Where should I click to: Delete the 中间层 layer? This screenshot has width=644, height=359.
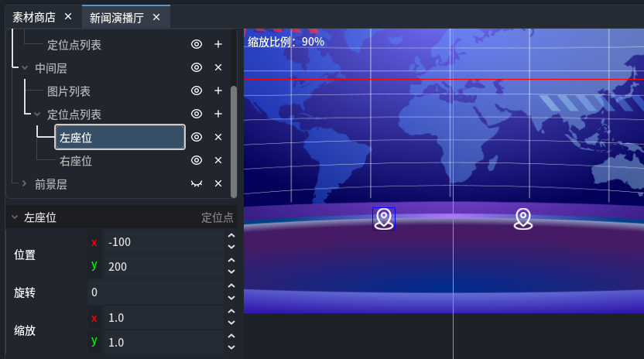[x=218, y=67]
